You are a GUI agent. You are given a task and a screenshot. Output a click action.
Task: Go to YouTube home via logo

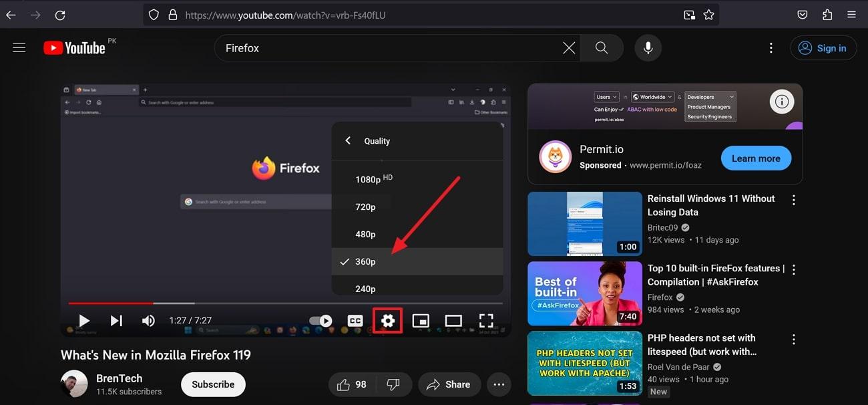pos(75,48)
